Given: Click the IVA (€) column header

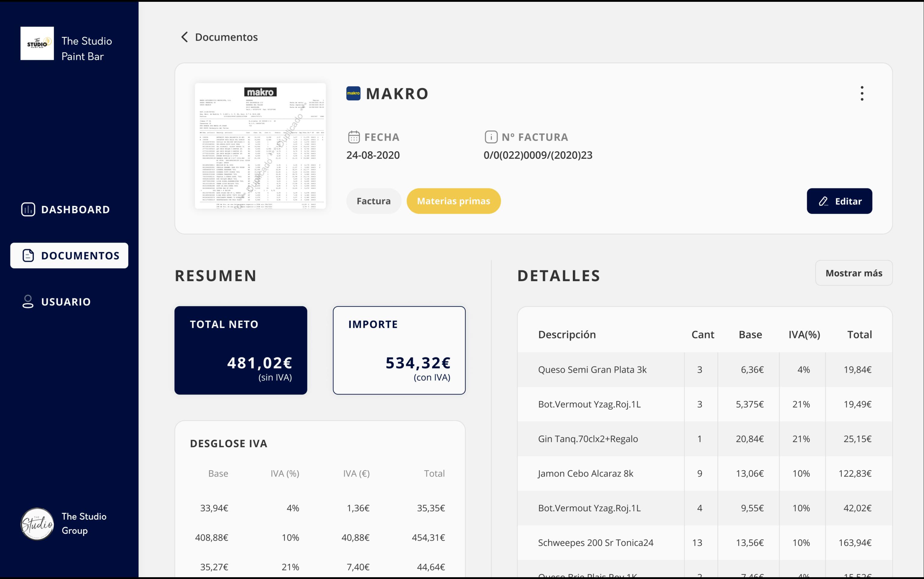Looking at the screenshot, I should pyautogui.click(x=356, y=474).
